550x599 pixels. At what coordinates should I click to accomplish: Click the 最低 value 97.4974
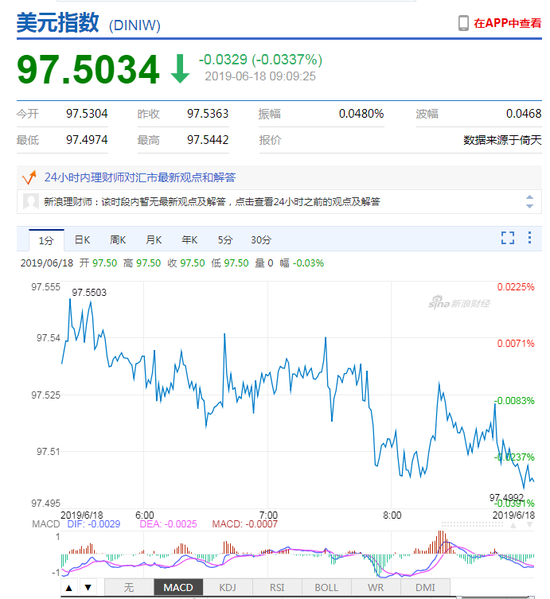(87, 140)
